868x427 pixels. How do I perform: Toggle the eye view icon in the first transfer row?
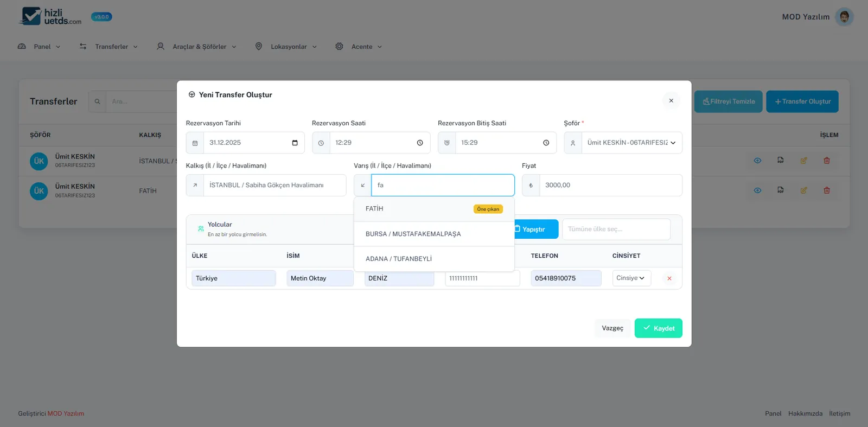(757, 161)
